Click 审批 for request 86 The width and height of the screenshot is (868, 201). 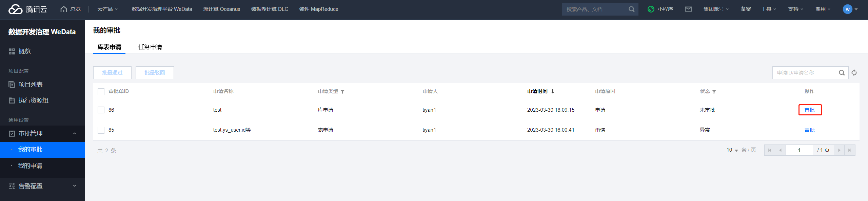click(810, 110)
